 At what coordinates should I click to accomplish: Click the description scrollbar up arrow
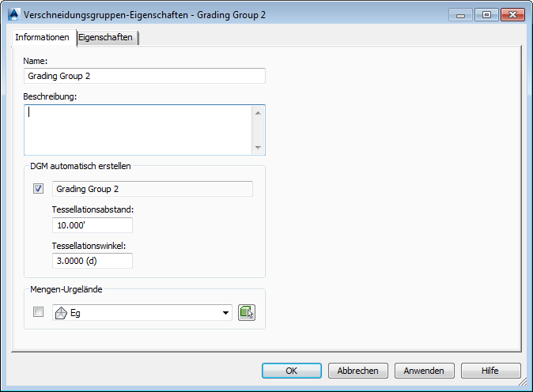258,113
